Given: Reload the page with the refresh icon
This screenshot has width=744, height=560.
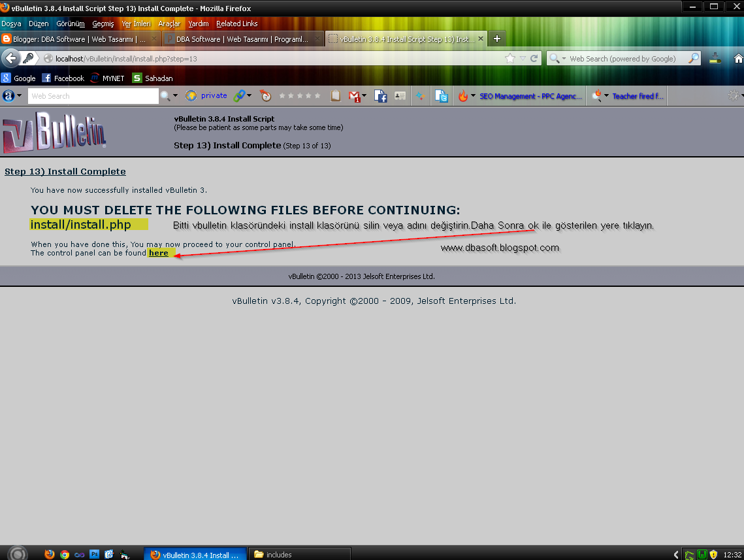Looking at the screenshot, I should (x=534, y=58).
